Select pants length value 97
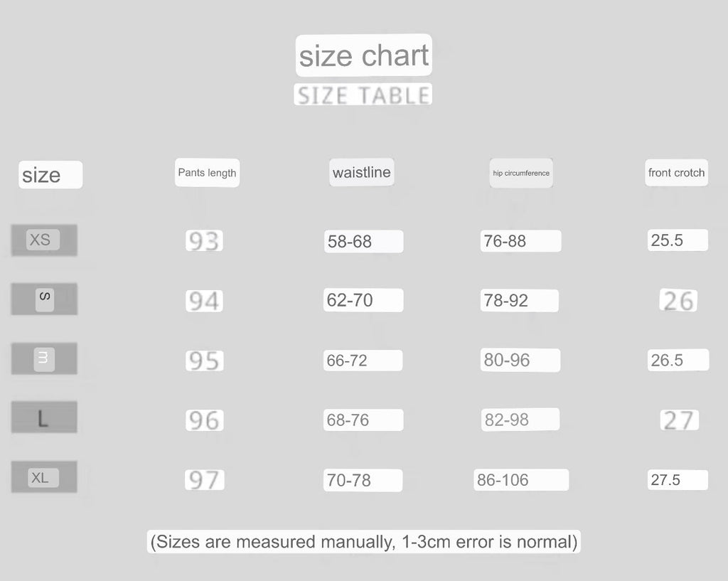 [205, 480]
